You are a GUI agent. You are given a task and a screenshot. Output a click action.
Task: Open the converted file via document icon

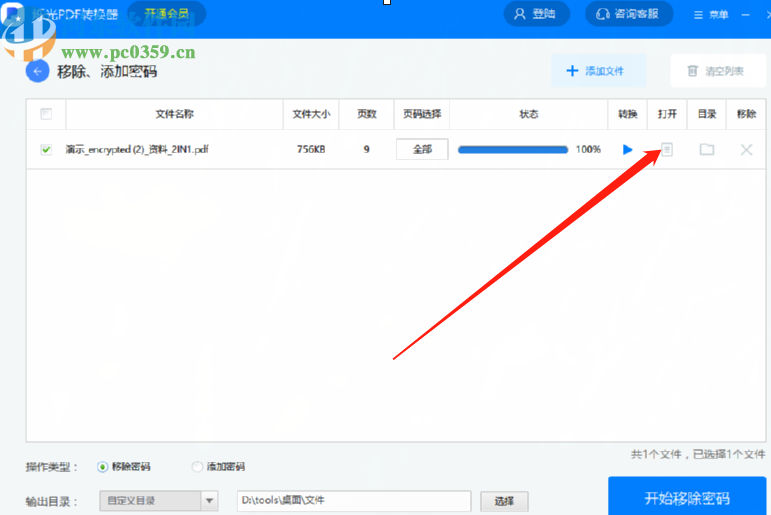point(667,149)
